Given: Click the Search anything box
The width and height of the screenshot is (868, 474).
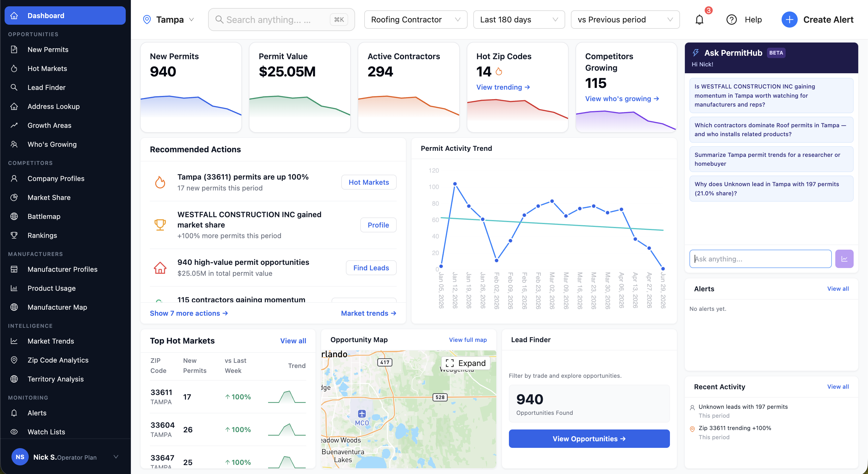Looking at the screenshot, I should (x=281, y=20).
